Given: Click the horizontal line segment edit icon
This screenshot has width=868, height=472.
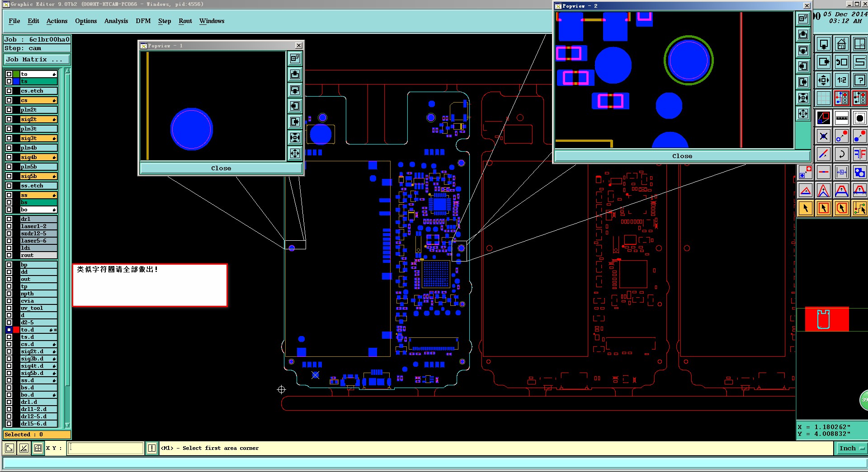Looking at the screenshot, I should [824, 172].
